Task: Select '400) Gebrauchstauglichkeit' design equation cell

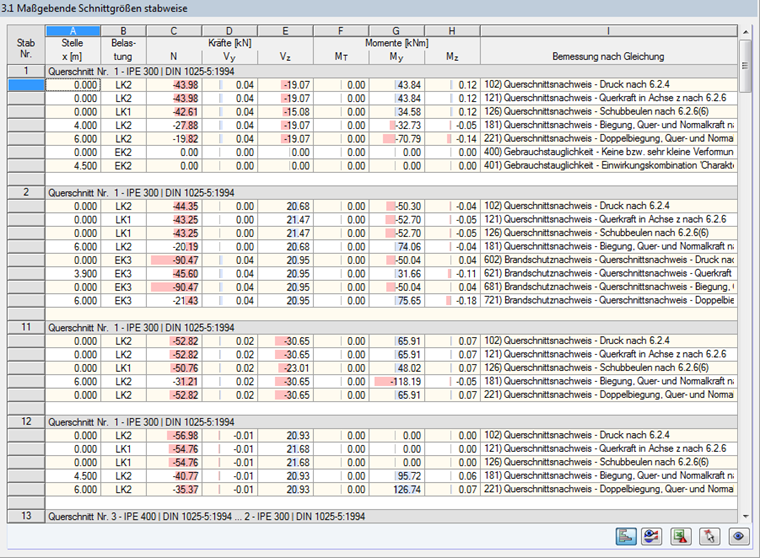Action: point(609,152)
